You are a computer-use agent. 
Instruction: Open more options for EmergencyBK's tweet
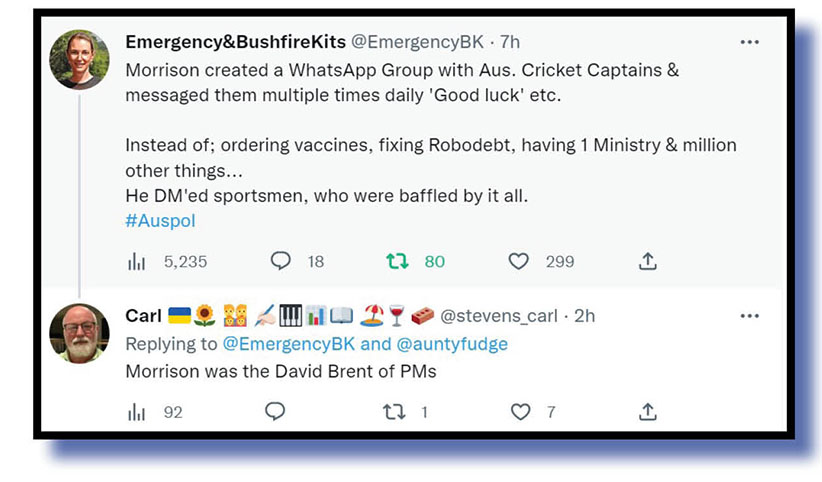[749, 42]
